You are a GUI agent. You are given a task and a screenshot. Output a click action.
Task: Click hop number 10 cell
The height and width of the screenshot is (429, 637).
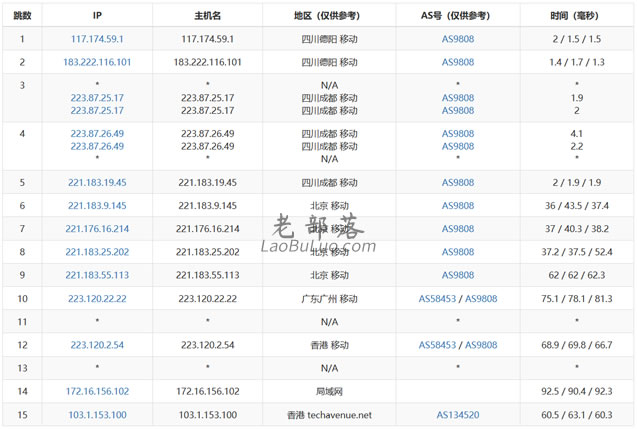tap(22, 299)
